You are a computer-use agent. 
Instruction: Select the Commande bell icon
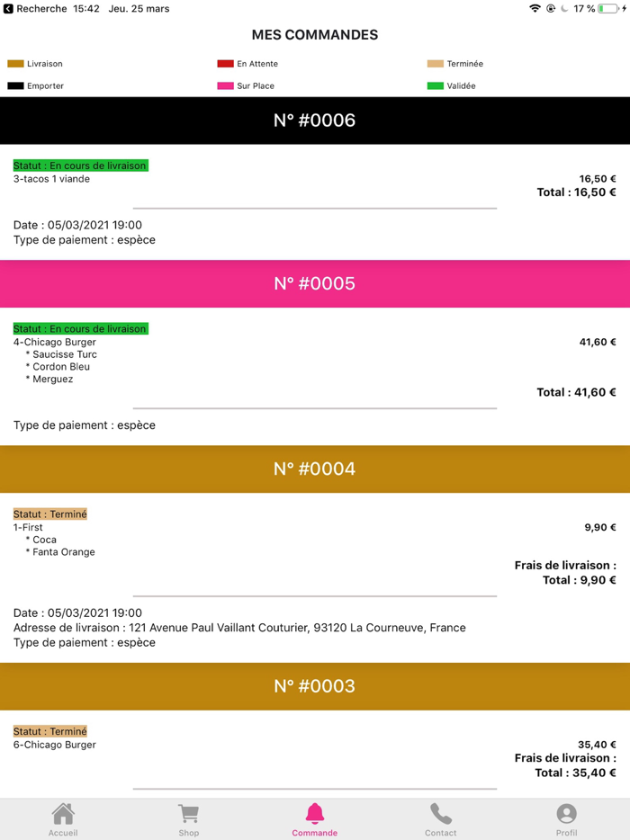point(315,814)
